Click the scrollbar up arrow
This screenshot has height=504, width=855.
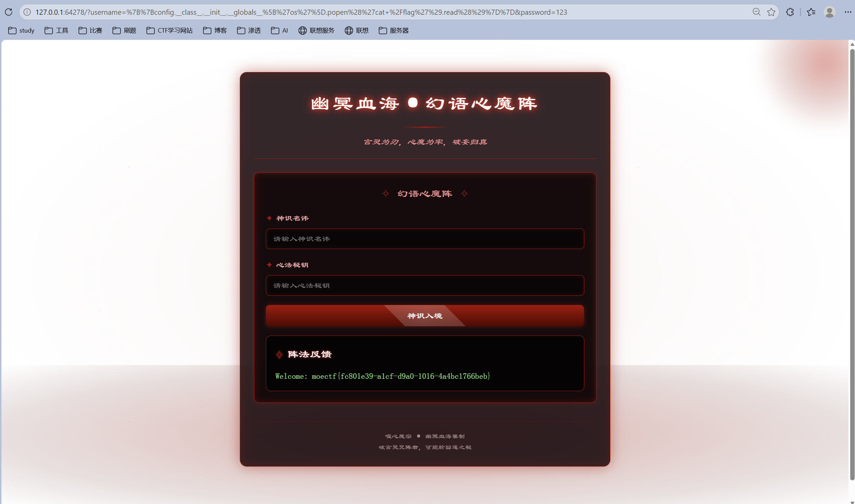coord(852,44)
